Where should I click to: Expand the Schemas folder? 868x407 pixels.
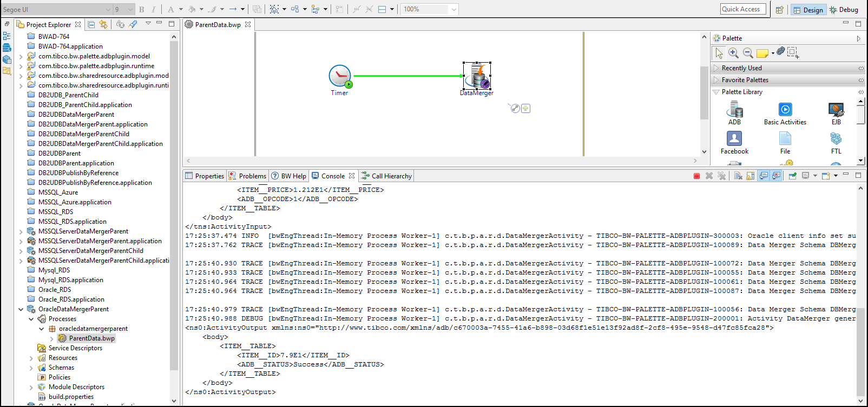pyautogui.click(x=31, y=368)
